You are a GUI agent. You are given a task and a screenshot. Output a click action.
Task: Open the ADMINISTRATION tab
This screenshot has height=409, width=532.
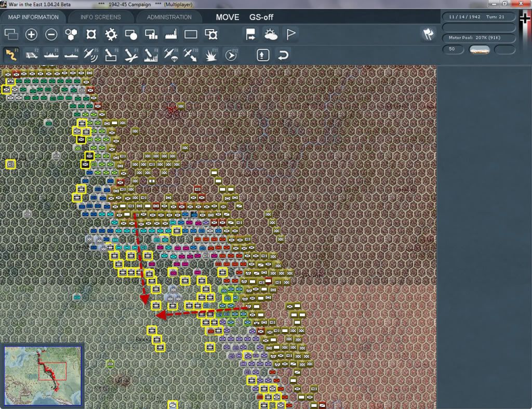point(169,17)
